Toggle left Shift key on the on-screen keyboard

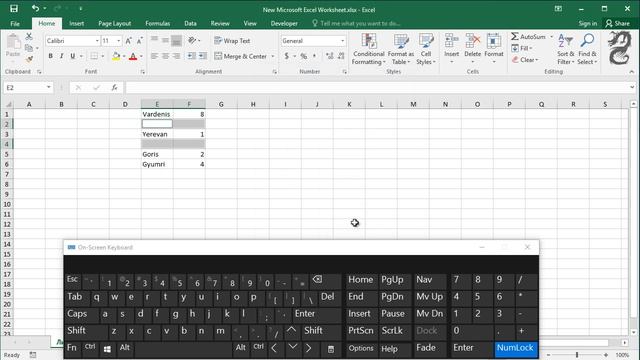tap(86, 331)
